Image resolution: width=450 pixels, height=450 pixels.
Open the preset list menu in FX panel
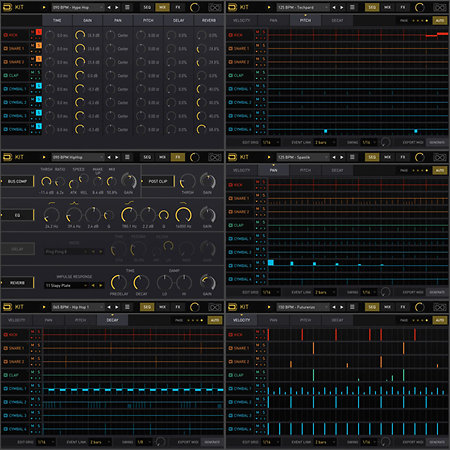[x=127, y=157]
